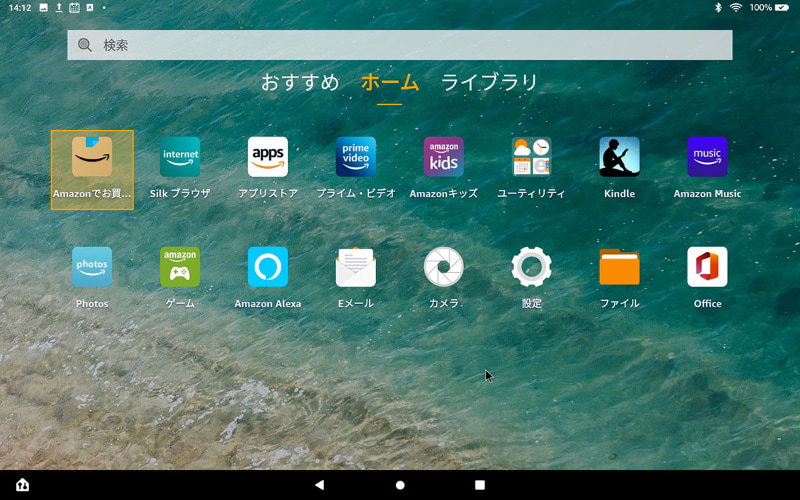Click the 100% battery percentage text
This screenshot has width=800, height=500.
point(760,7)
